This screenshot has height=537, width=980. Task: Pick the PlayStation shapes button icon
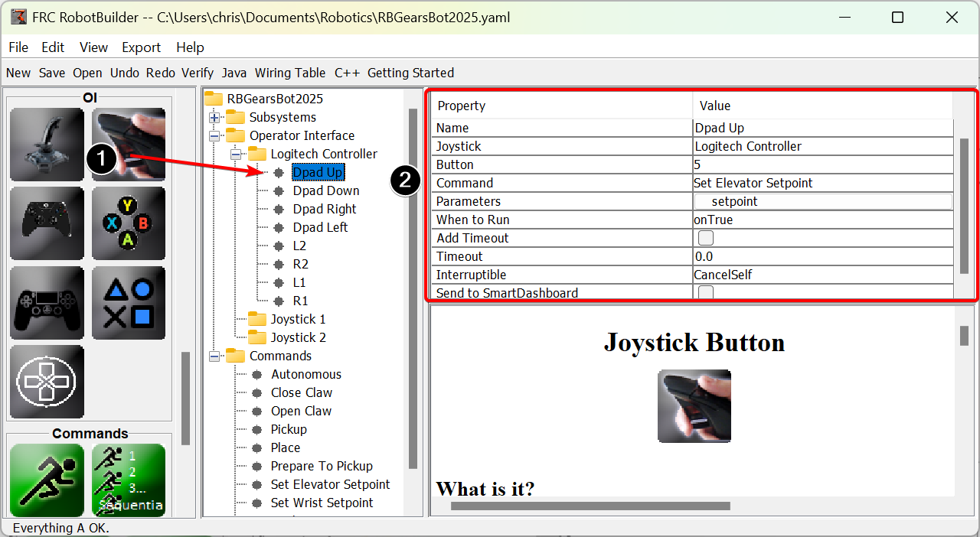coord(129,303)
